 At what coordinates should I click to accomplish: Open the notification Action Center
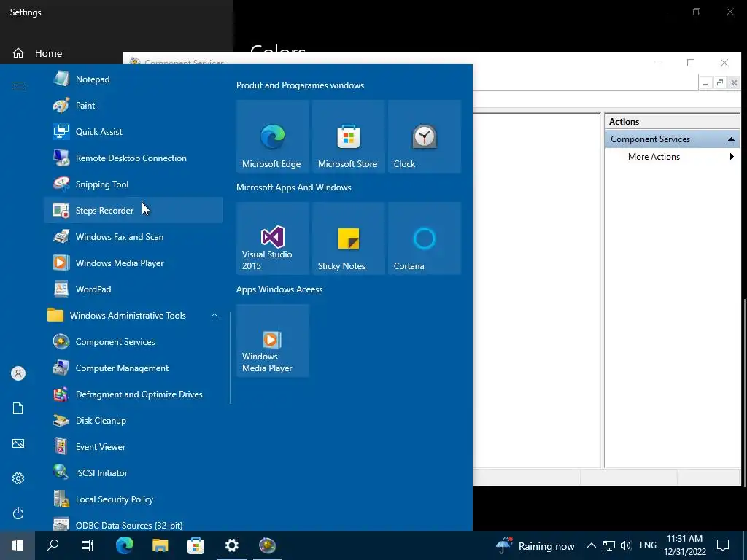click(x=723, y=545)
